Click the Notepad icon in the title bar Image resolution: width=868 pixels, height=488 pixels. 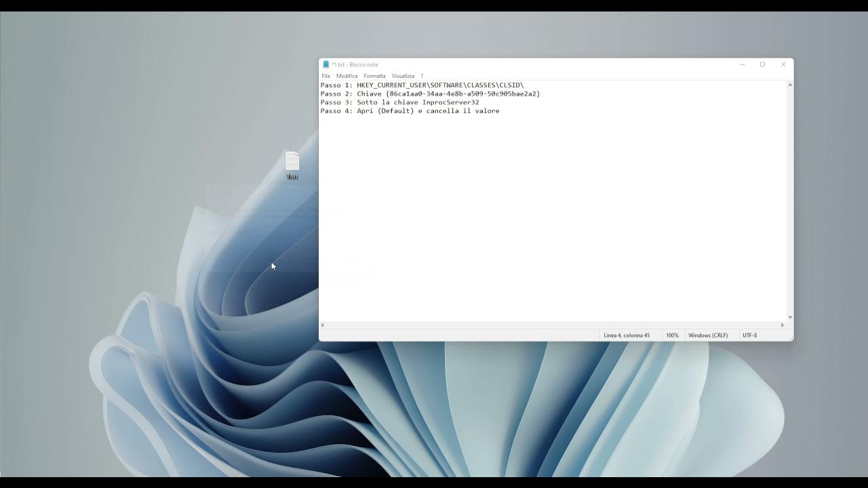coord(326,64)
